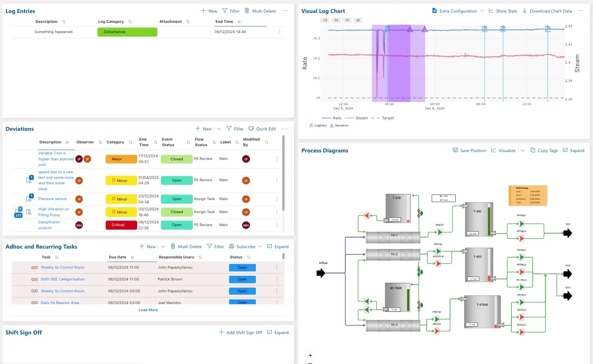Click New in Adhoc and Recurring Tasks
Viewport: 593px width, 364px height.
[x=147, y=247]
